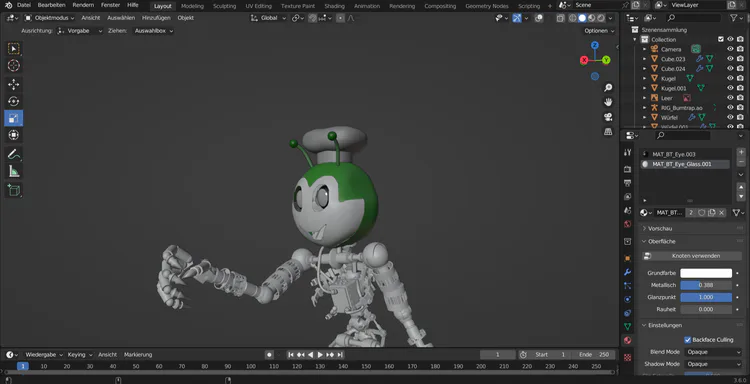Toggle Collection exclude checkbox in outliner

coord(720,39)
